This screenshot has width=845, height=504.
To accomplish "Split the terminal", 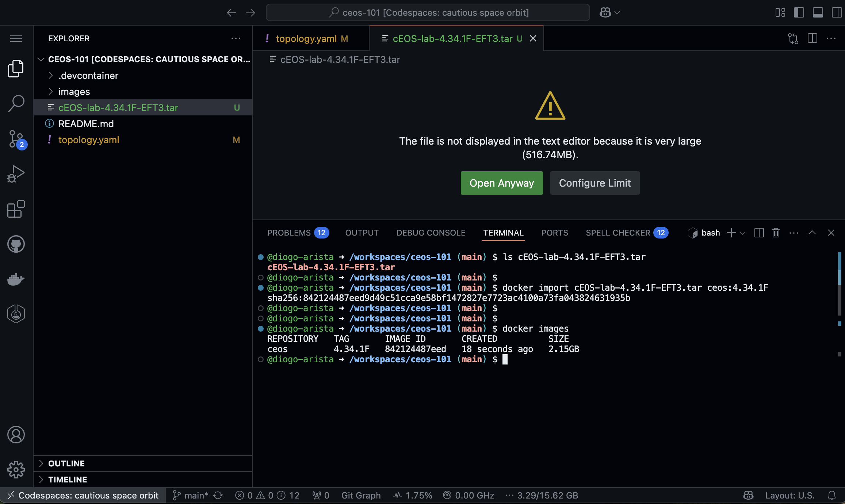I will click(x=758, y=233).
